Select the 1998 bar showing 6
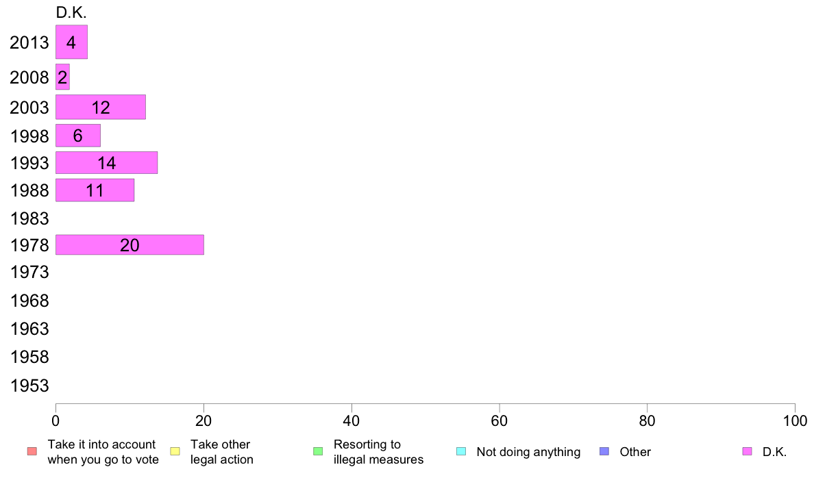This screenshot has height=504, width=814. [78, 136]
